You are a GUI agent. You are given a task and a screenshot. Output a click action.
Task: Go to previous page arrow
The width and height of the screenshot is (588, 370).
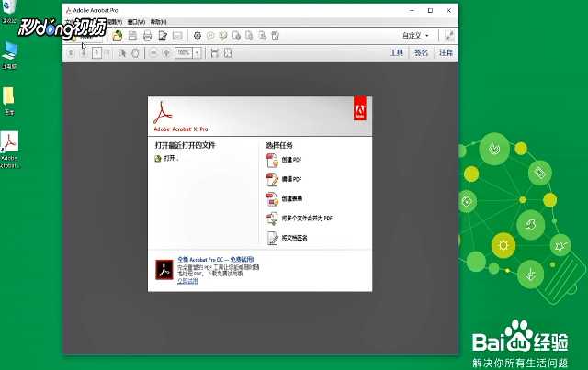point(71,53)
